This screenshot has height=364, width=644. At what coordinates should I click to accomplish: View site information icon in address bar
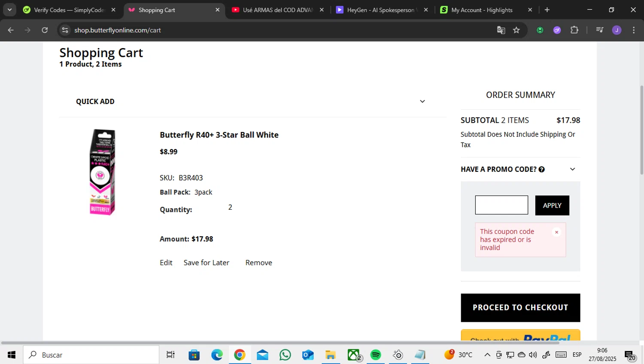(x=65, y=30)
